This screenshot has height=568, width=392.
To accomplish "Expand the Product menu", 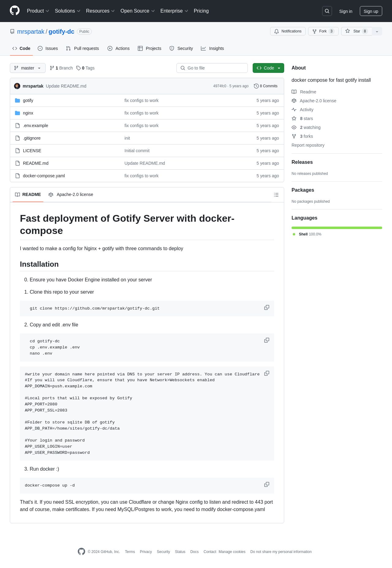I will pos(38,11).
